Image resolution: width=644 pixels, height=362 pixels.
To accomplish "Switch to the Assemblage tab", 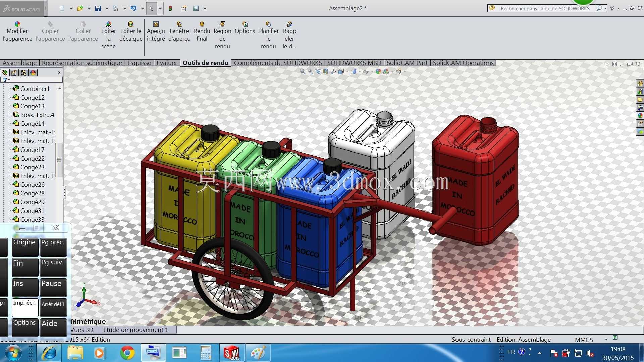I will [x=19, y=63].
